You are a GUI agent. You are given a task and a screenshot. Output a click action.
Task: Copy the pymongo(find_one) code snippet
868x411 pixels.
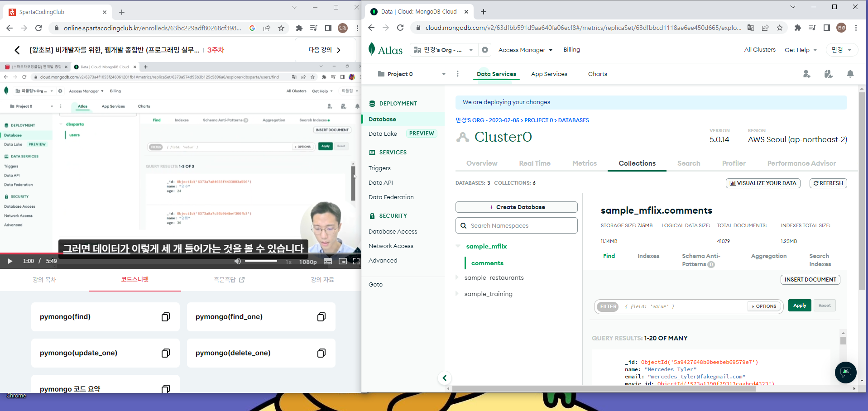321,317
